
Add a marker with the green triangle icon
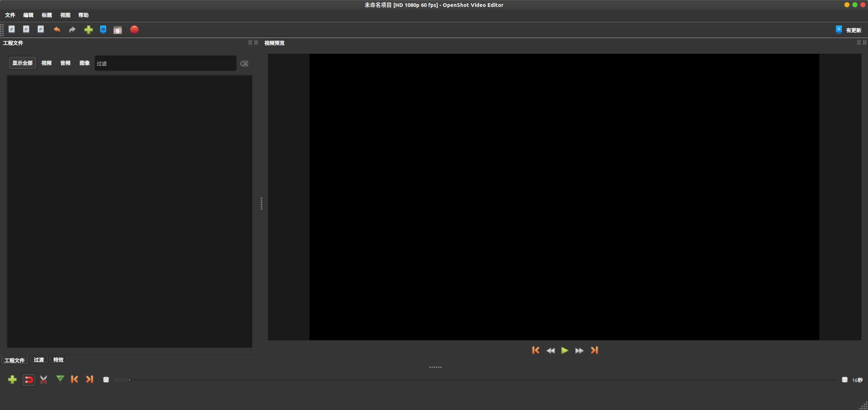[x=60, y=379]
